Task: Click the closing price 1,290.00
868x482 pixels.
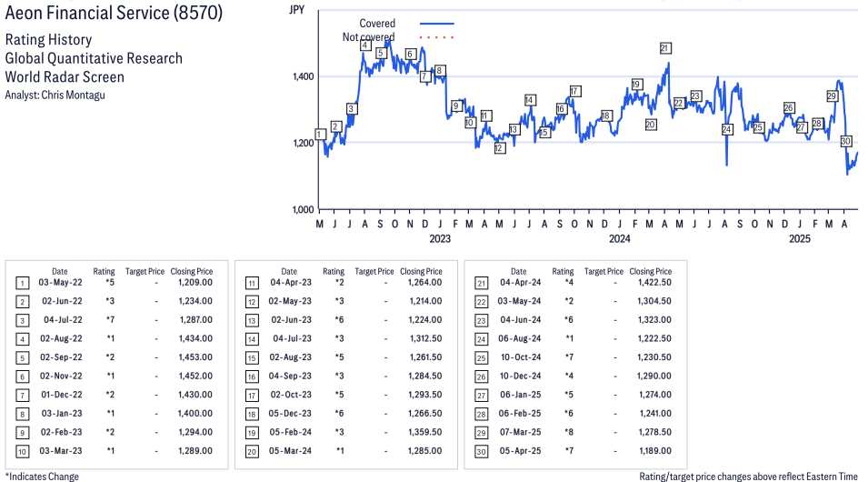Action: pyautogui.click(x=654, y=377)
